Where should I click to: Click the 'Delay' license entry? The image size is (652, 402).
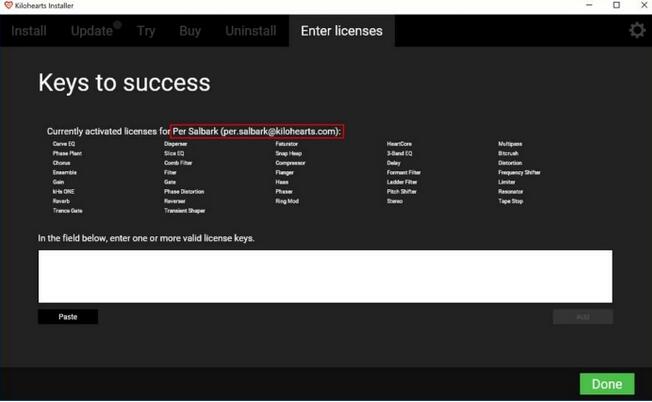click(394, 163)
